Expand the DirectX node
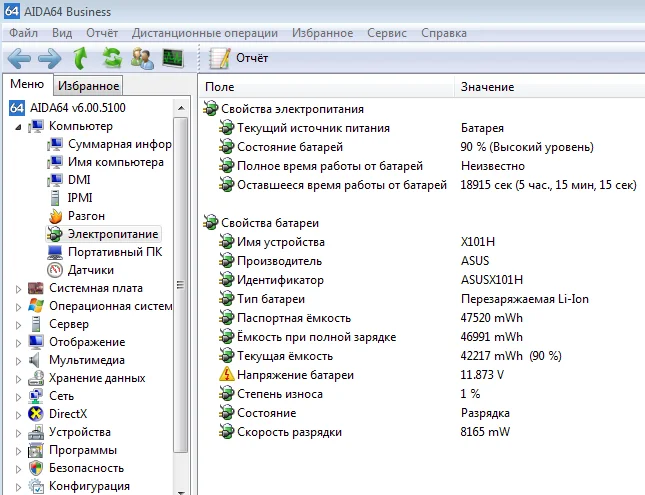The height and width of the screenshot is (495, 645). (x=18, y=415)
